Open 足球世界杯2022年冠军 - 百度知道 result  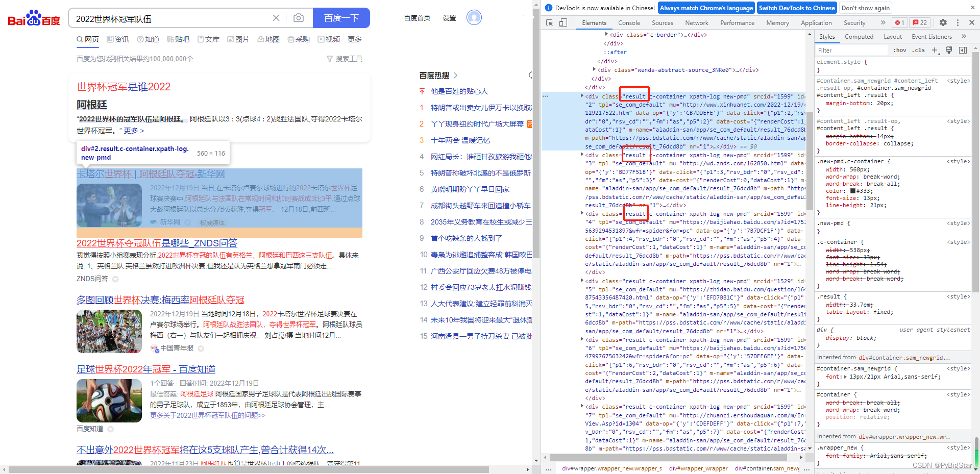(x=146, y=369)
